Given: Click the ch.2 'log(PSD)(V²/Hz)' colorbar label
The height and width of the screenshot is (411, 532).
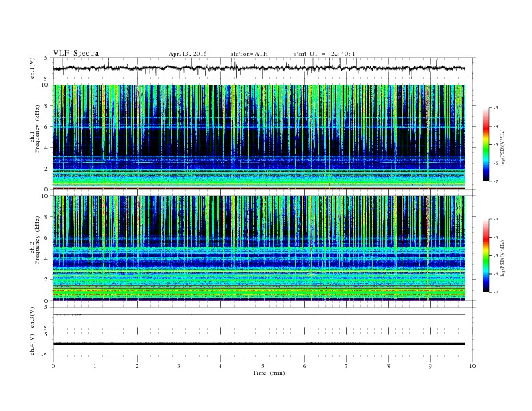Looking at the screenshot, I should (502, 258).
